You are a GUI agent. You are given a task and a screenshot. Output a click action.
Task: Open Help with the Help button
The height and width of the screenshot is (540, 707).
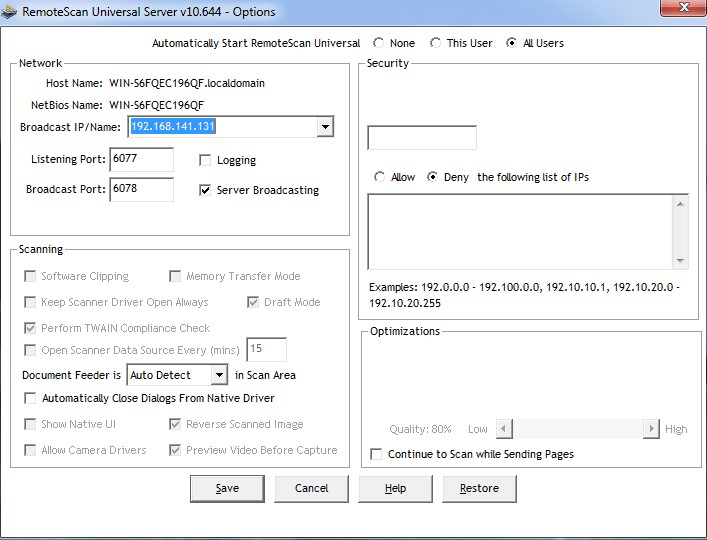tap(395, 489)
